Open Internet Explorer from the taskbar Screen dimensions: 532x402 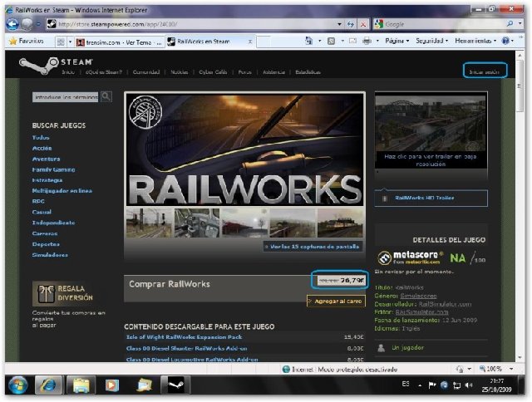49,385
